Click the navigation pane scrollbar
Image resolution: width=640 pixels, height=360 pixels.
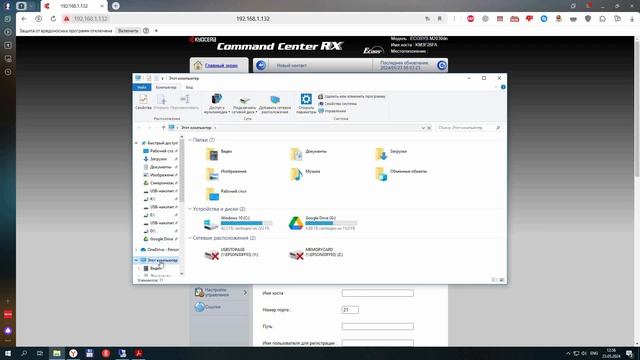point(182,171)
